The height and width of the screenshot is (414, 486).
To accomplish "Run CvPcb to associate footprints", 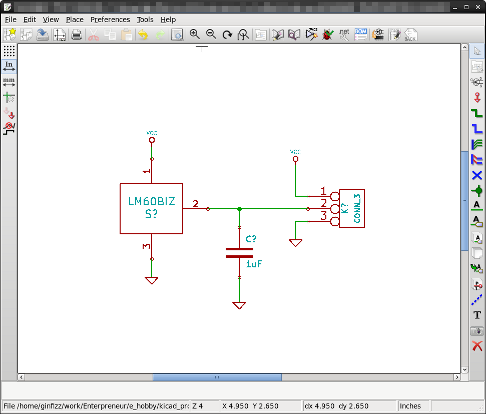I will [378, 35].
